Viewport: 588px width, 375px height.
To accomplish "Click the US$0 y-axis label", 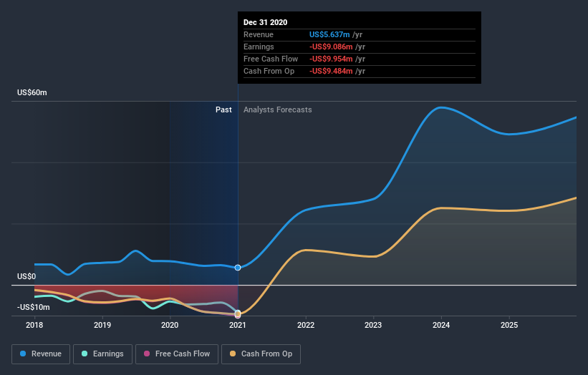I will click(x=26, y=276).
